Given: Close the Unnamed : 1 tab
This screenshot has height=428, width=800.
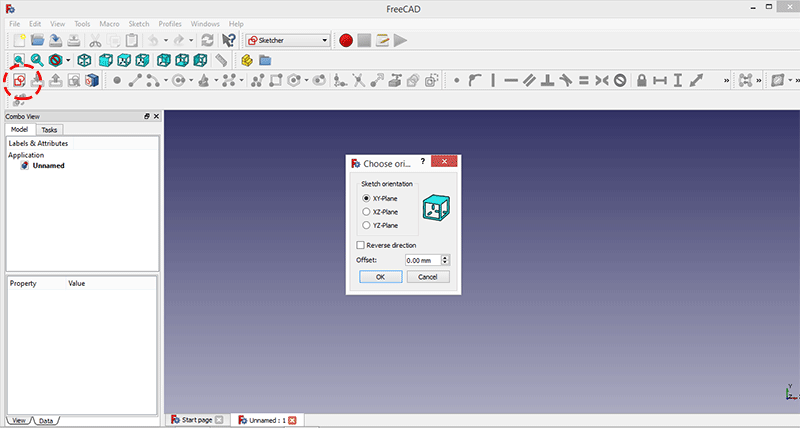Looking at the screenshot, I should 292,420.
